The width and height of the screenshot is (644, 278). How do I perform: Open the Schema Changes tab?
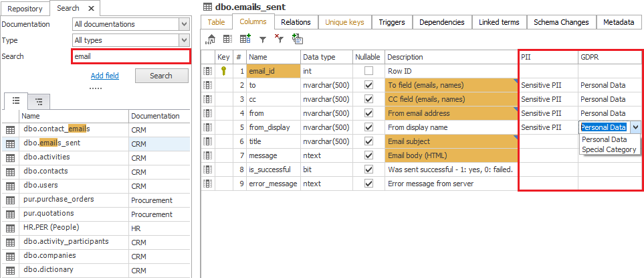tap(560, 22)
